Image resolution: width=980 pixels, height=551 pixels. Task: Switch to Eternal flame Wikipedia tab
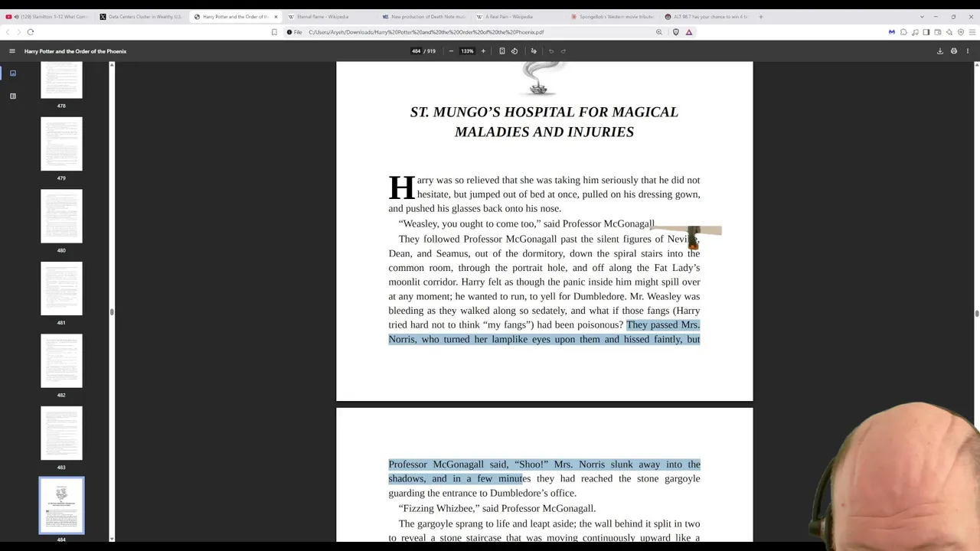(x=328, y=16)
